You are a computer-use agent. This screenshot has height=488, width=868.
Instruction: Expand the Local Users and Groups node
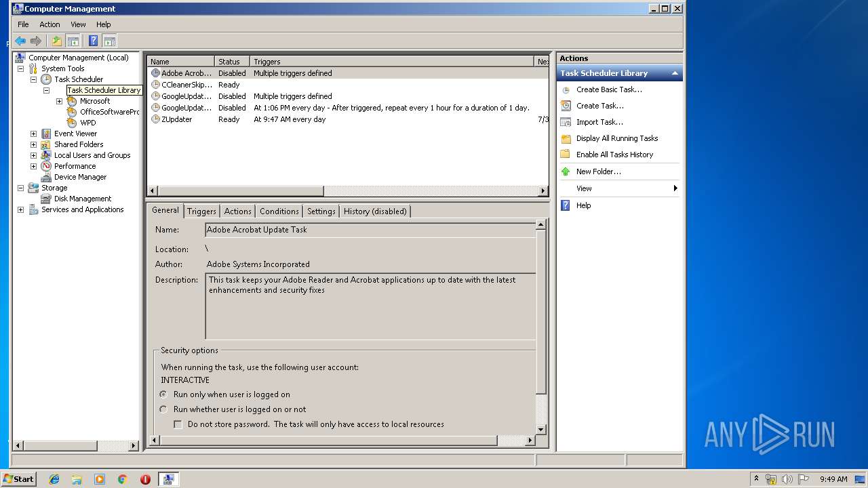(x=33, y=155)
